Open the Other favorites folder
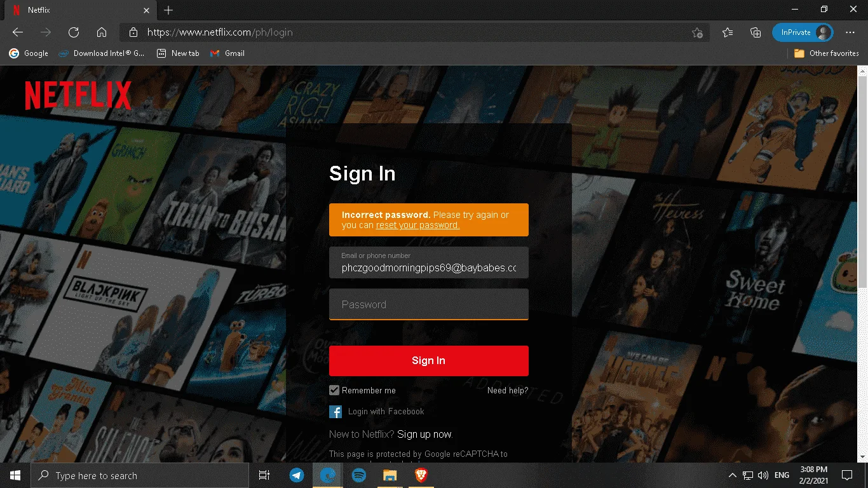Screen dimensions: 868x488 tap(826, 53)
